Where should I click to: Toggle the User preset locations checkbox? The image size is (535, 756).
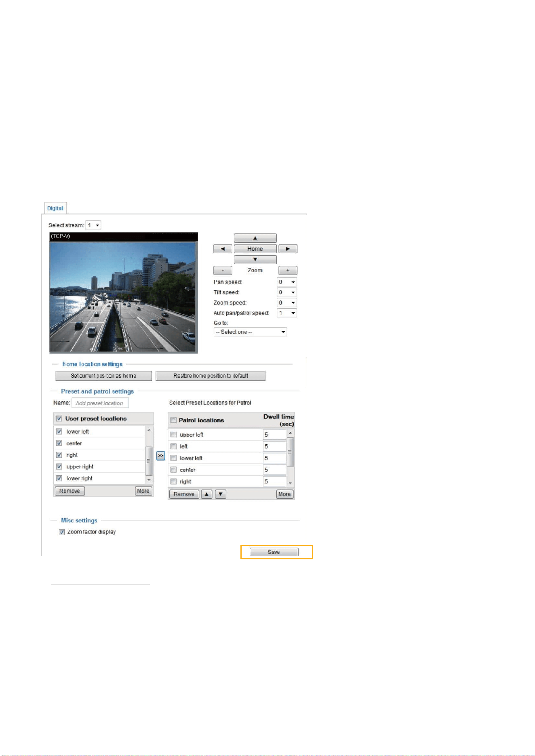point(59,418)
